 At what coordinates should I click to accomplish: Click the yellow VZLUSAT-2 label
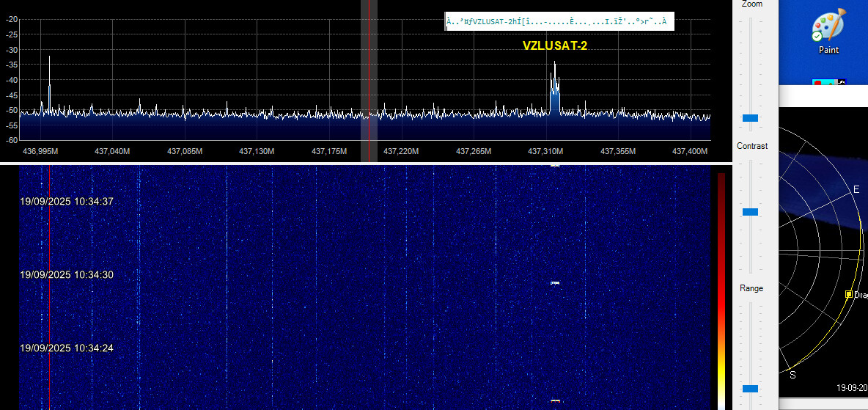tap(554, 45)
